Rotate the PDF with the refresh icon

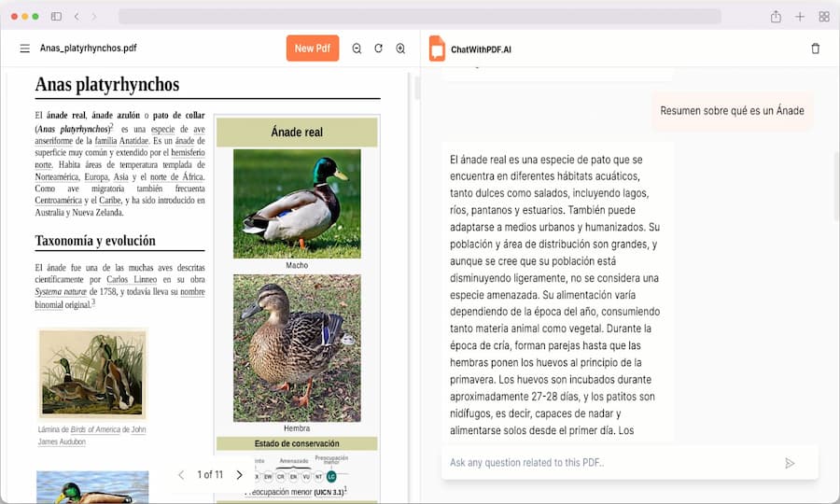click(x=378, y=49)
